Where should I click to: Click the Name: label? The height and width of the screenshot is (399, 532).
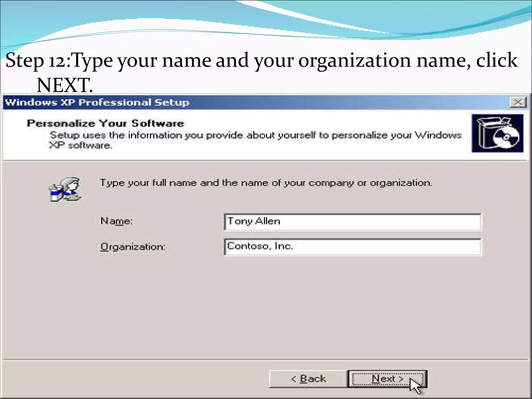tap(116, 221)
